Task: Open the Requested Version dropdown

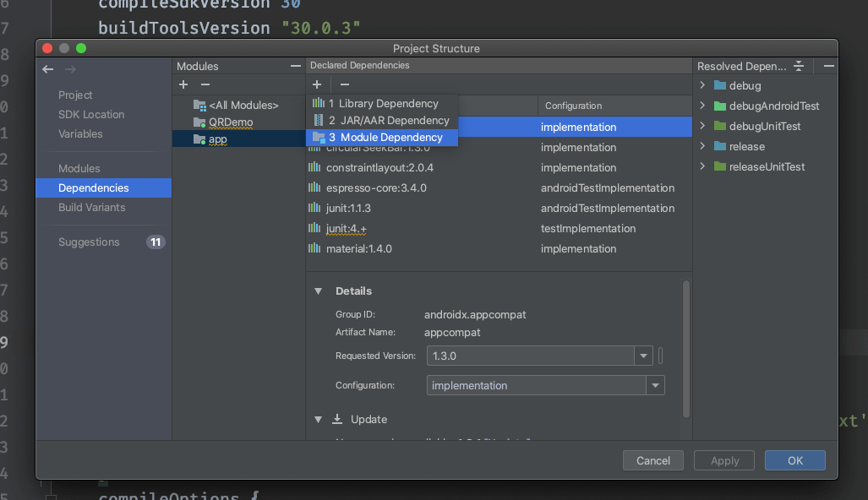Action: pyautogui.click(x=644, y=356)
